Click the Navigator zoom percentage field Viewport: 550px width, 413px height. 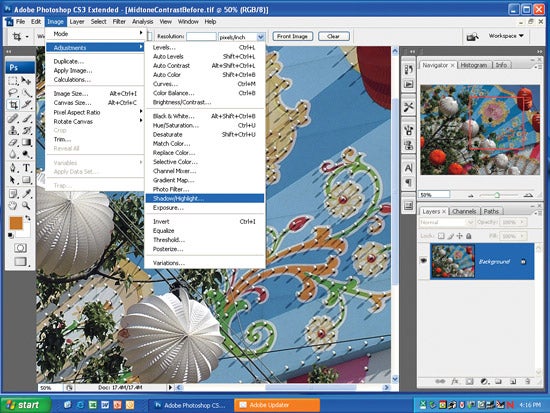(434, 194)
